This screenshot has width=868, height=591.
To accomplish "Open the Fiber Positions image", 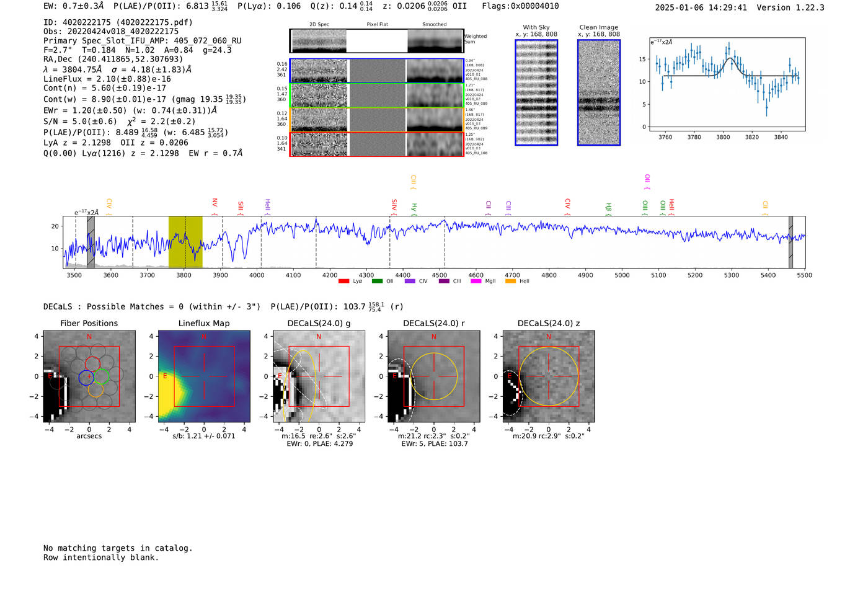I will tap(89, 376).
